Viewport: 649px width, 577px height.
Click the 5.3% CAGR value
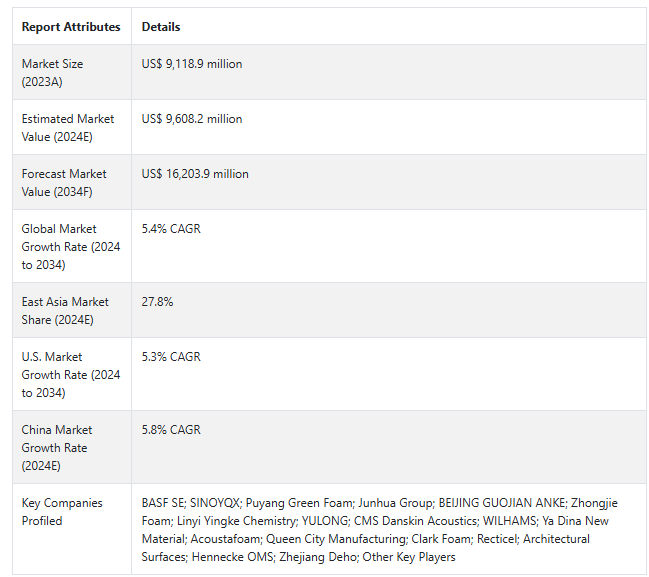click(171, 357)
